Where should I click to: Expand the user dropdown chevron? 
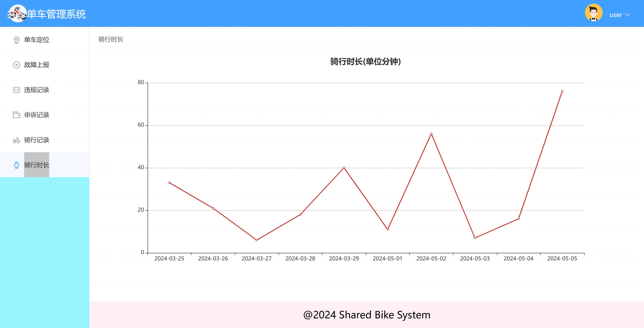[x=627, y=15]
